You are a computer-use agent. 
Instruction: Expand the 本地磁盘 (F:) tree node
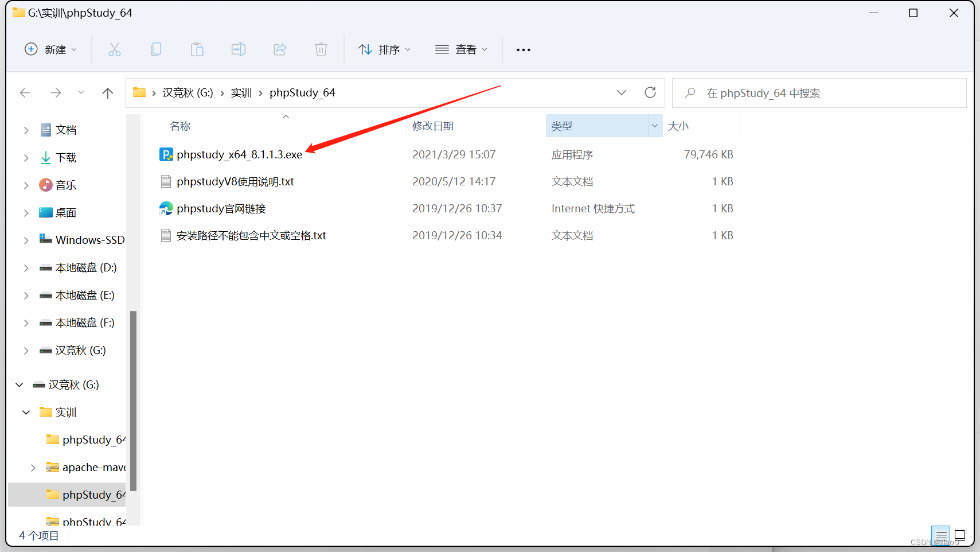[26, 323]
